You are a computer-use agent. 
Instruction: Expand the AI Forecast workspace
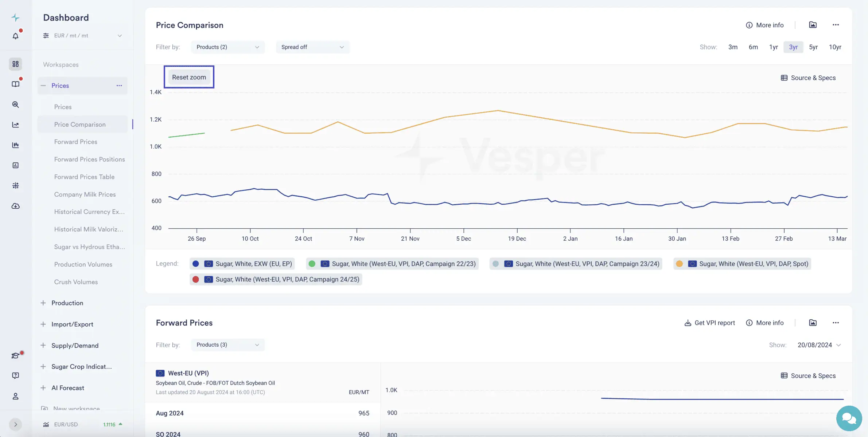[x=43, y=388]
